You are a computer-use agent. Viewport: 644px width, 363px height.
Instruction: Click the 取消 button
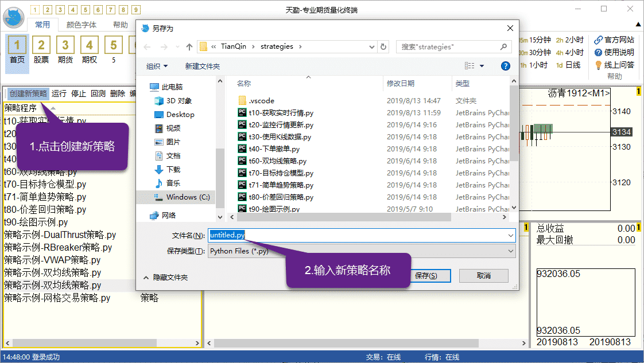483,276
